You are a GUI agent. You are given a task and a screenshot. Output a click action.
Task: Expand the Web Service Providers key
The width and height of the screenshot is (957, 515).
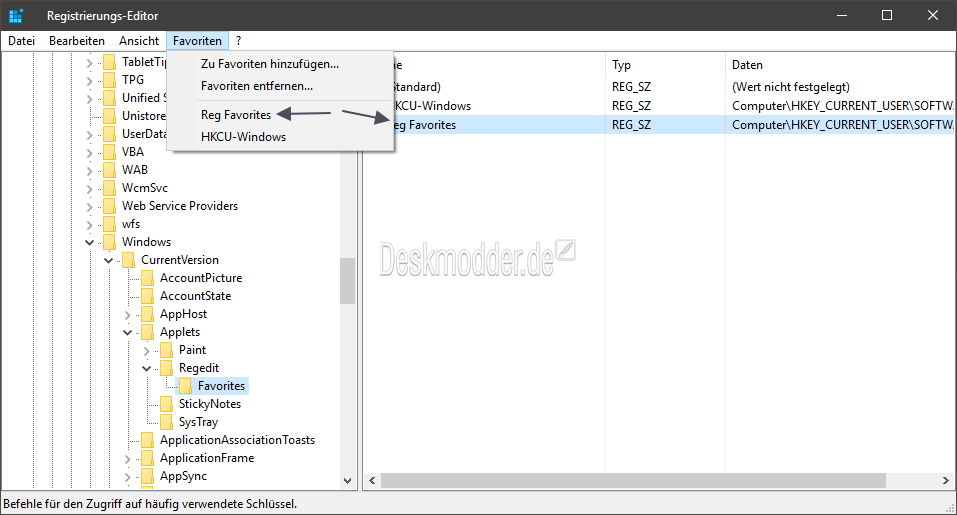tap(90, 206)
